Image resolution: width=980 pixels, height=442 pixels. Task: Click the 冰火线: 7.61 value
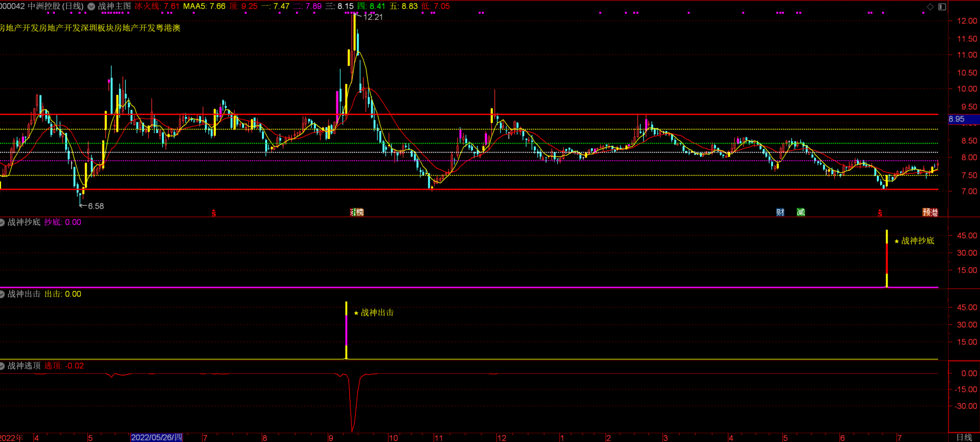pos(157,6)
